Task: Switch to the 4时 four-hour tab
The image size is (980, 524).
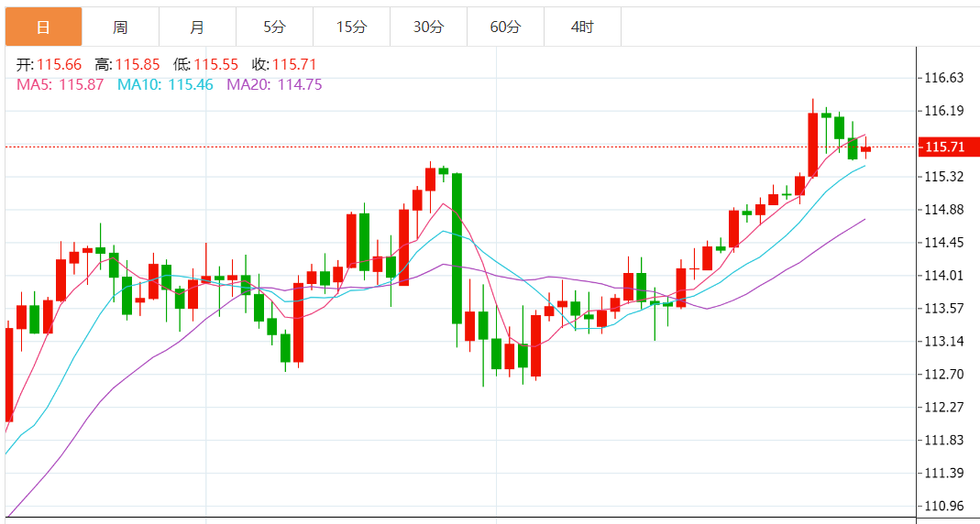Action: [x=582, y=27]
